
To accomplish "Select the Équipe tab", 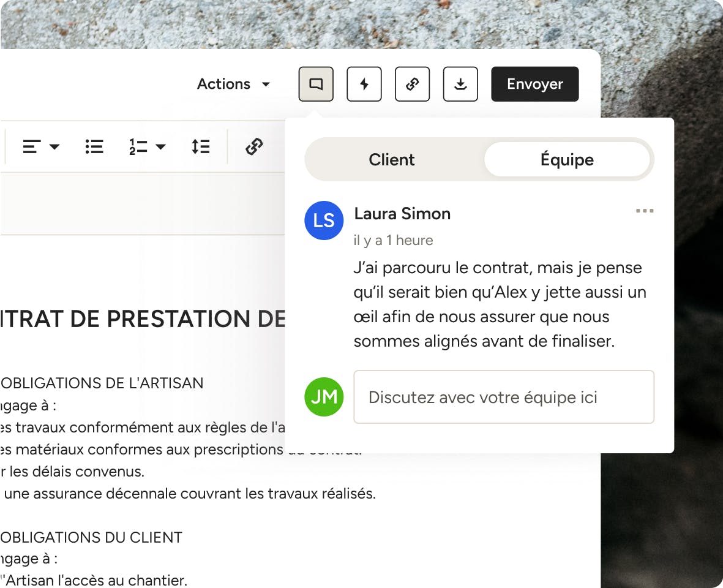I will click(x=566, y=160).
